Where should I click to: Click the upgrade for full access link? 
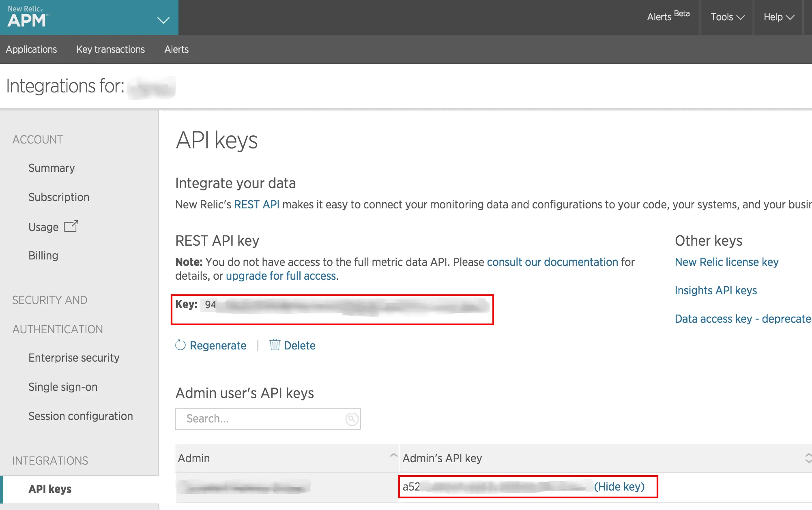pyautogui.click(x=281, y=276)
